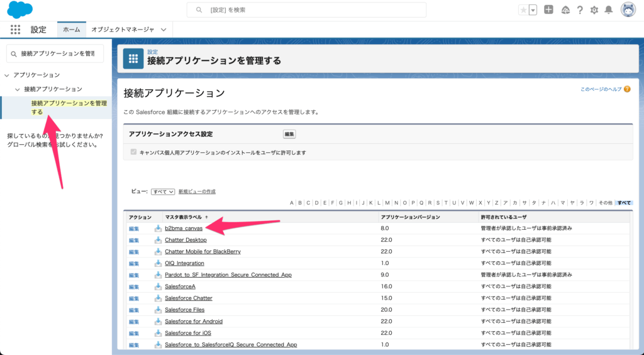
Task: Open the ビュー selection dropdown
Action: [x=163, y=191]
